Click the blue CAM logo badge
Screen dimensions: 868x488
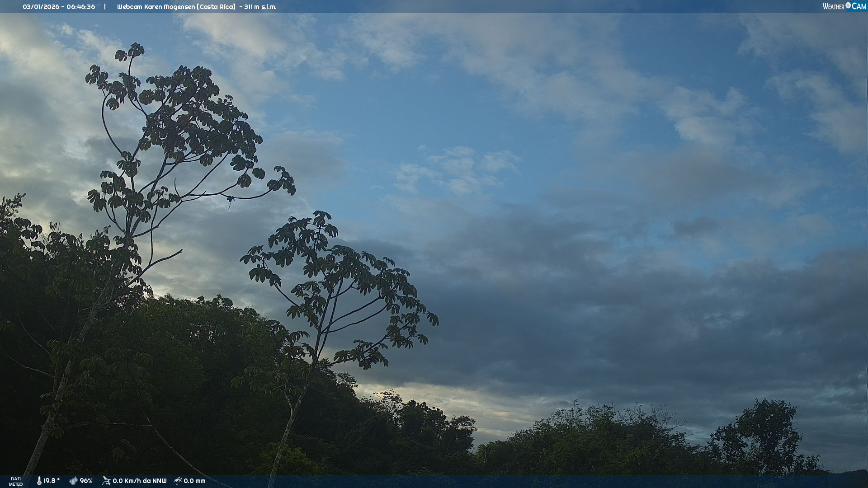pos(859,6)
